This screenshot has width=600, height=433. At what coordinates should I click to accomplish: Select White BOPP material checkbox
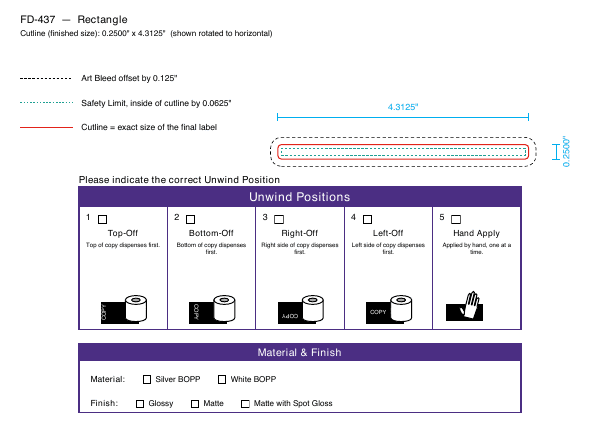[x=222, y=379]
